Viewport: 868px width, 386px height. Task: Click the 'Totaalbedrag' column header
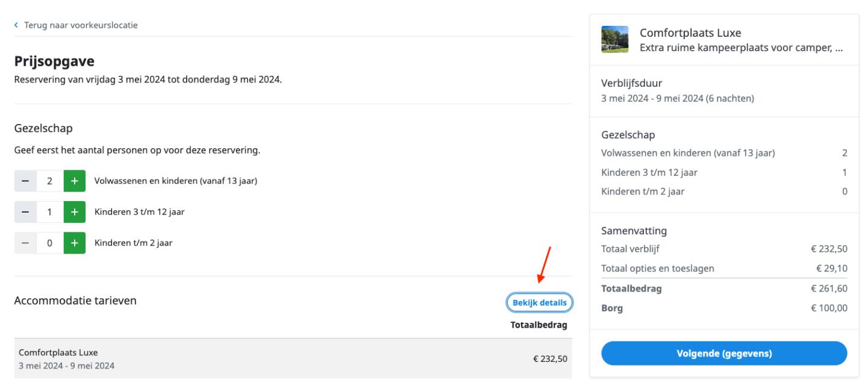pyautogui.click(x=539, y=325)
